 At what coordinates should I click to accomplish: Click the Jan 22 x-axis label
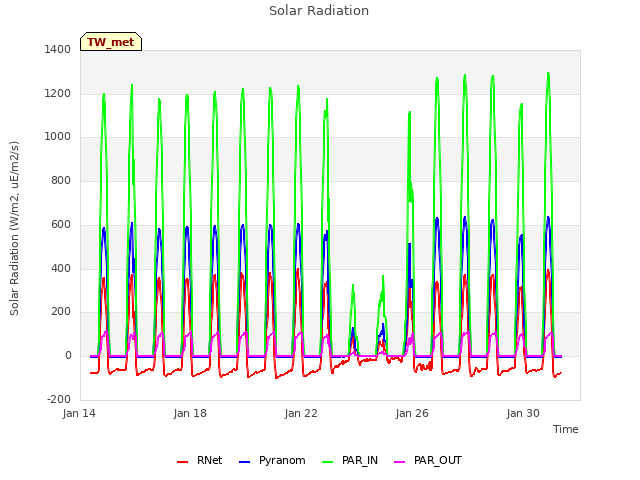[x=301, y=413]
